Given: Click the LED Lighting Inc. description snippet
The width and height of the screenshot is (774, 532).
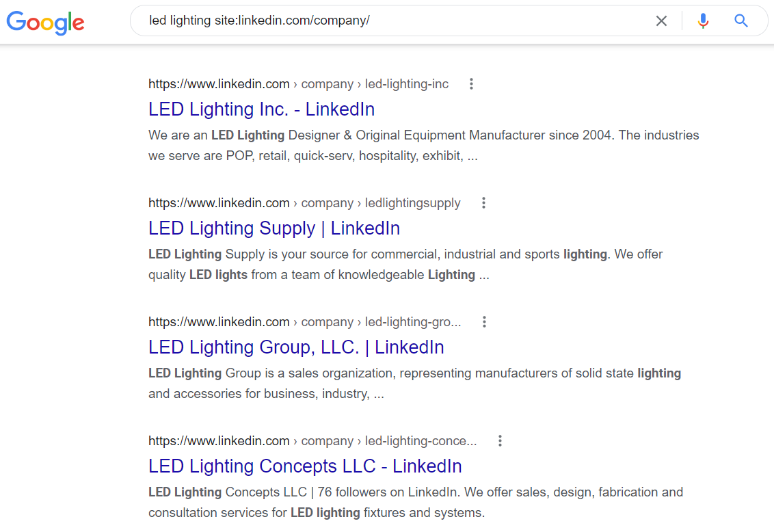Looking at the screenshot, I should [423, 146].
